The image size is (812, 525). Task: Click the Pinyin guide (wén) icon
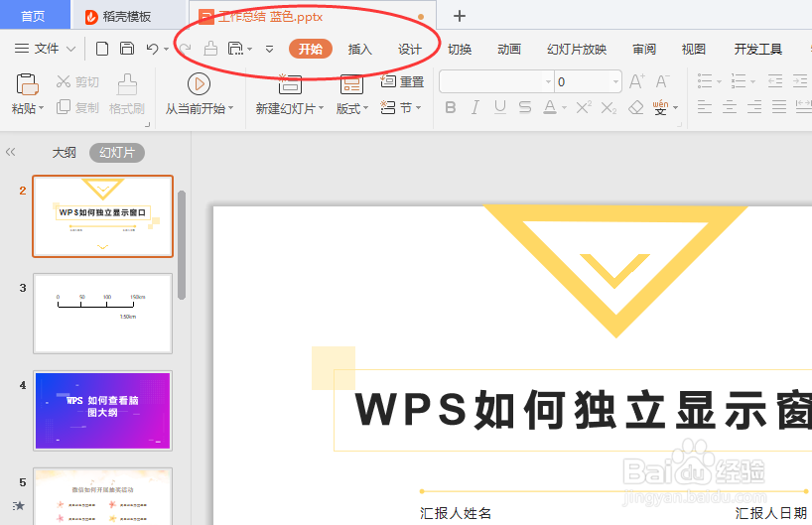pos(660,108)
